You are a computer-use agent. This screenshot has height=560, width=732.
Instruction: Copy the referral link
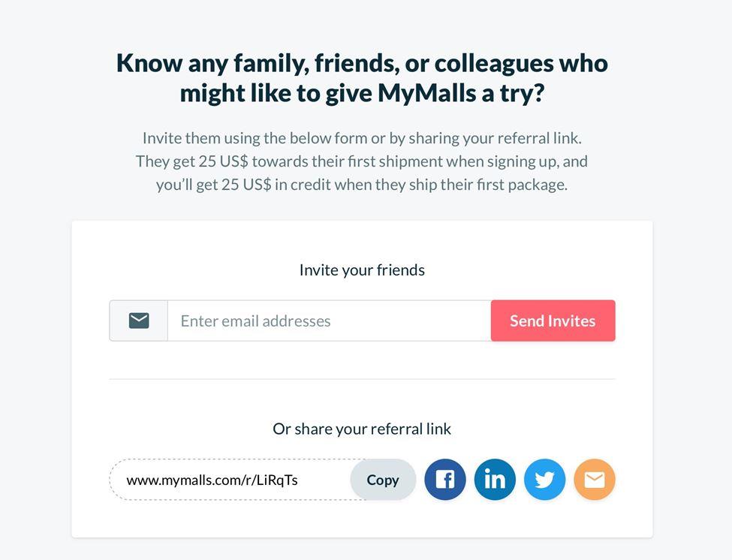383,480
